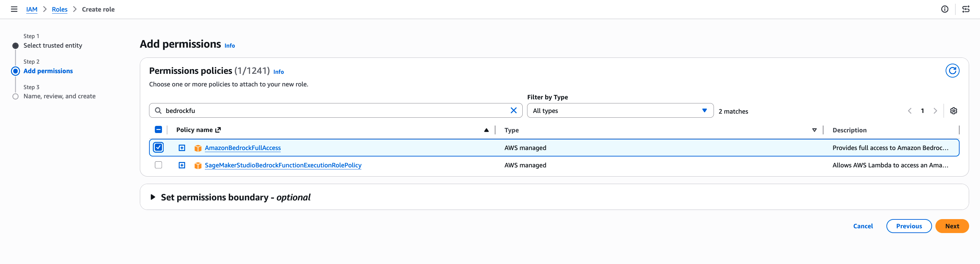Image resolution: width=980 pixels, height=264 pixels.
Task: Click the Next button
Action: tap(952, 226)
